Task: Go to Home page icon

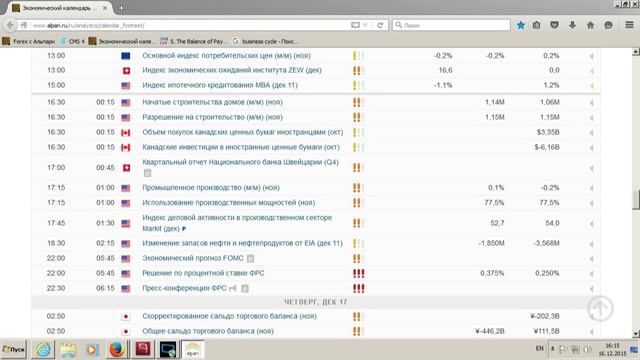Action: 590,25
